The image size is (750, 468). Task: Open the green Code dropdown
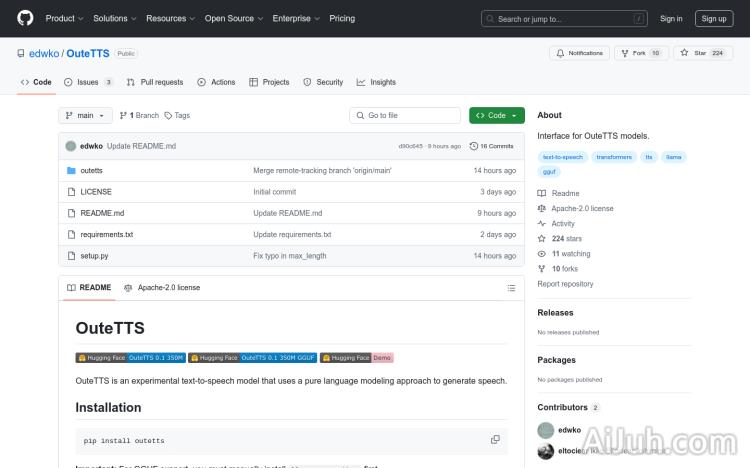[496, 115]
